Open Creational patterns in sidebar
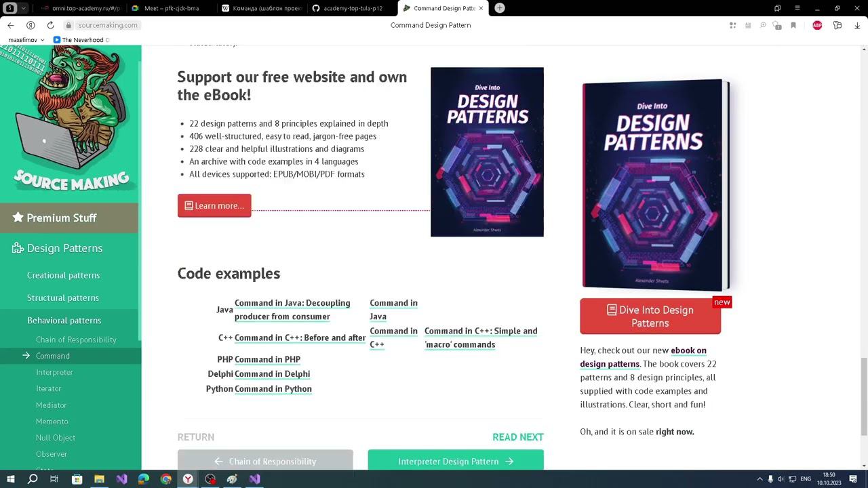Viewport: 868px width, 488px height. point(63,275)
